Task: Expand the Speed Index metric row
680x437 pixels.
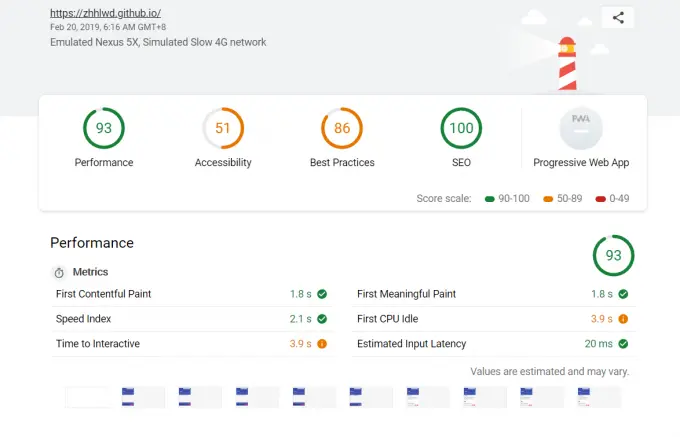Action: tap(192, 319)
